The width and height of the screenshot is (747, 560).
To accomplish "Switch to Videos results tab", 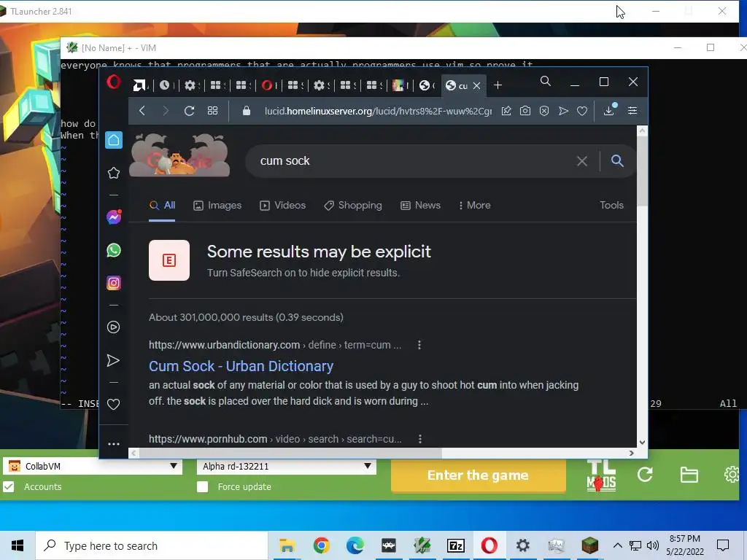I will tap(282, 205).
